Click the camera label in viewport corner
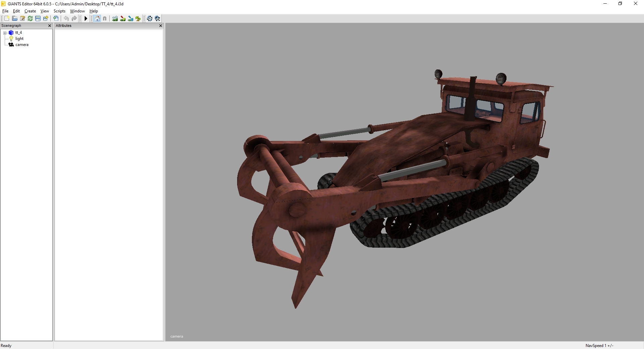This screenshot has width=644, height=349. tap(176, 336)
